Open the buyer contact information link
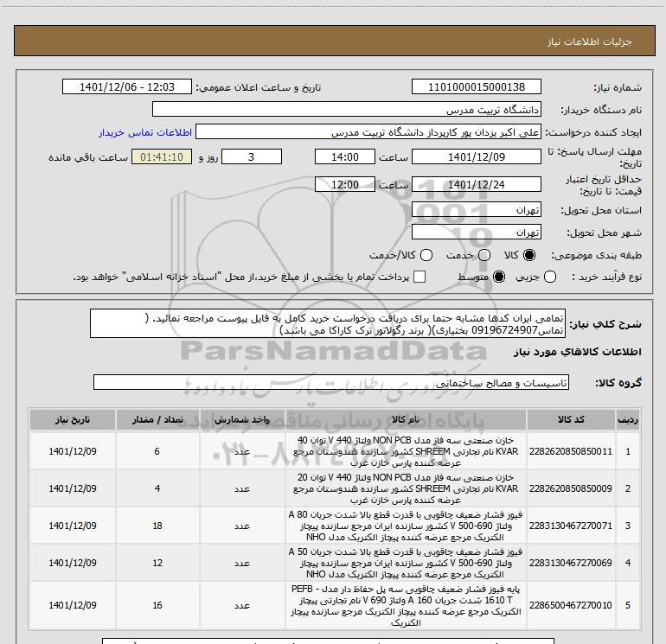This screenshot has width=666, height=644. click(145, 132)
